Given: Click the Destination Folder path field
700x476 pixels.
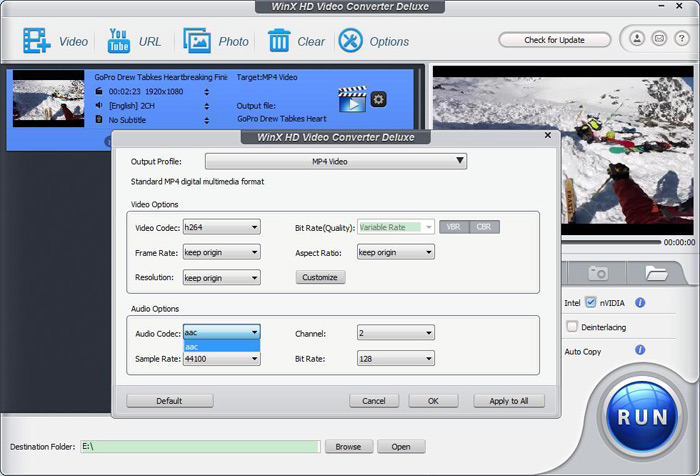Looking at the screenshot, I should click(200, 446).
